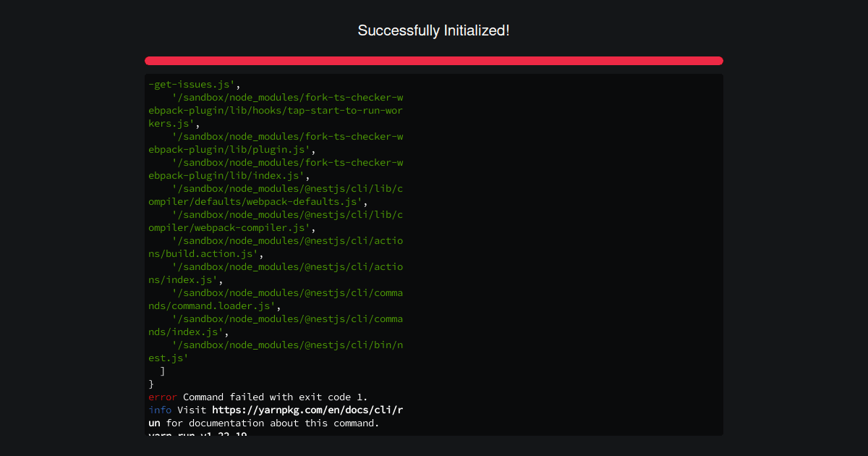The width and height of the screenshot is (868, 456).
Task: Click the red error label in the terminal
Action: (x=161, y=397)
